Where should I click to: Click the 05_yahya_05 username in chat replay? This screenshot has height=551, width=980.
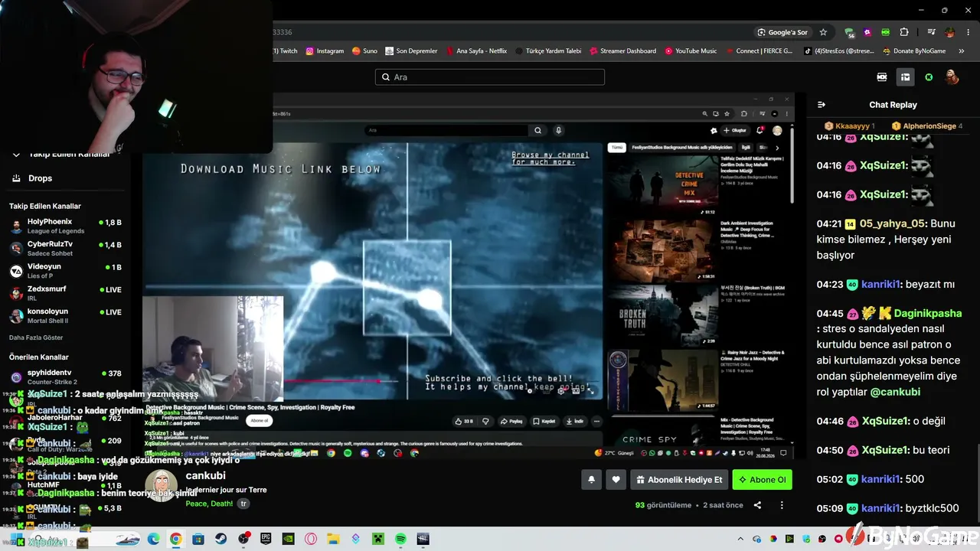tap(893, 224)
